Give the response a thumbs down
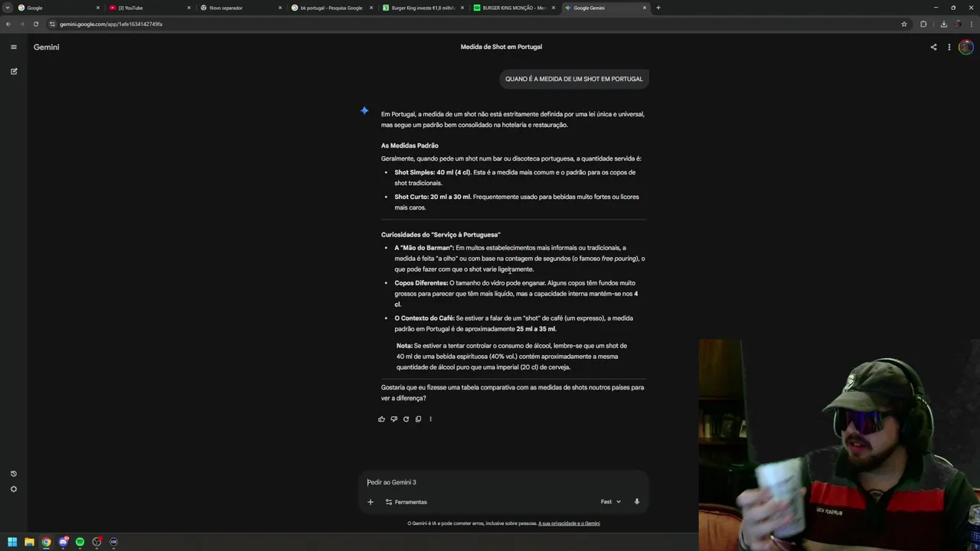This screenshot has width=980, height=551. (x=394, y=419)
